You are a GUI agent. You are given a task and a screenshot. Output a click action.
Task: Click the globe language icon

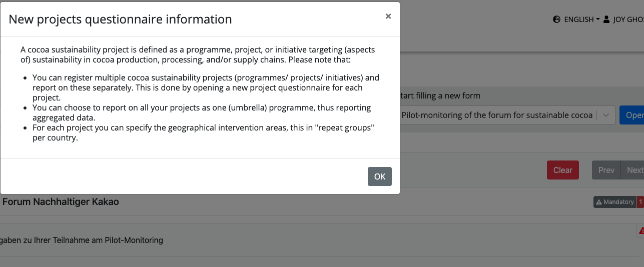click(556, 19)
